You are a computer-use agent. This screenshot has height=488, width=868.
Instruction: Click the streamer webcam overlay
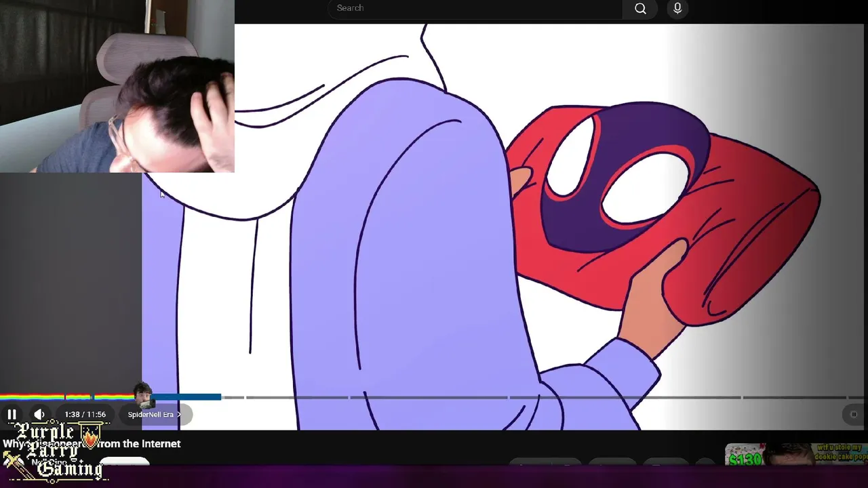(x=117, y=86)
